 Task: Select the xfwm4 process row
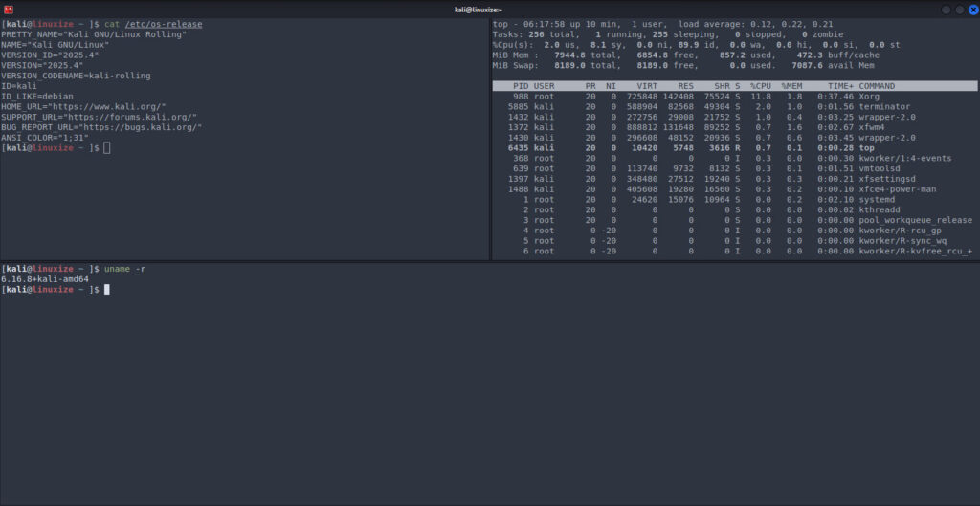coord(735,127)
